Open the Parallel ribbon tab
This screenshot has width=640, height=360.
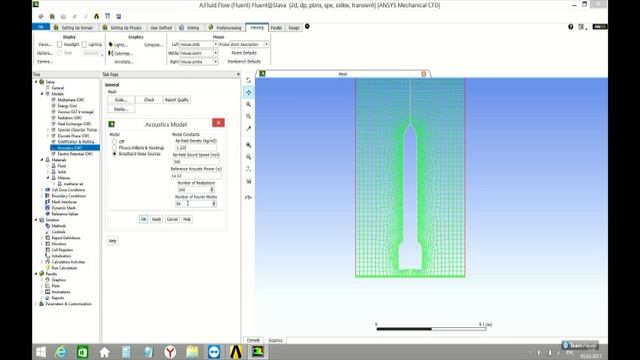[276, 28]
